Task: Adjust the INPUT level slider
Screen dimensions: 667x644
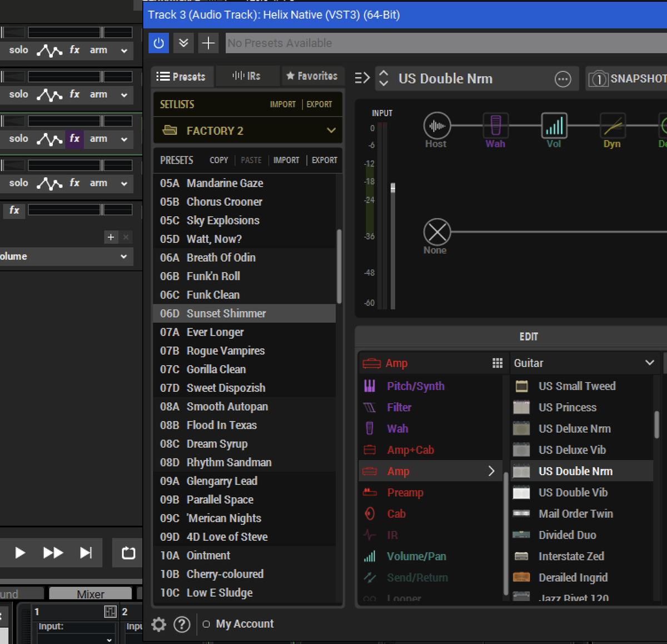Action: click(393, 188)
